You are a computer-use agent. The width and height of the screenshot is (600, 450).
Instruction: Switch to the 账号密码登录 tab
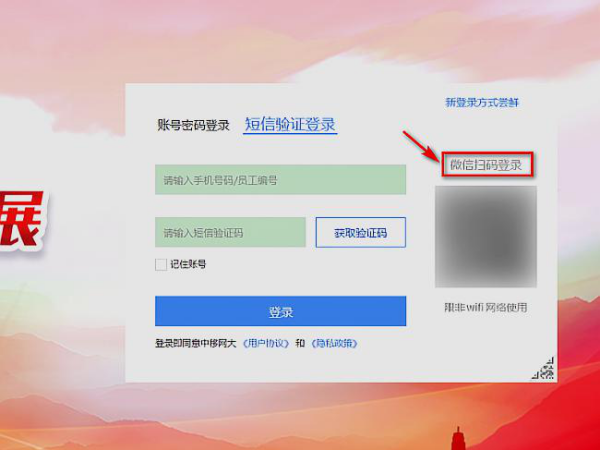[193, 125]
